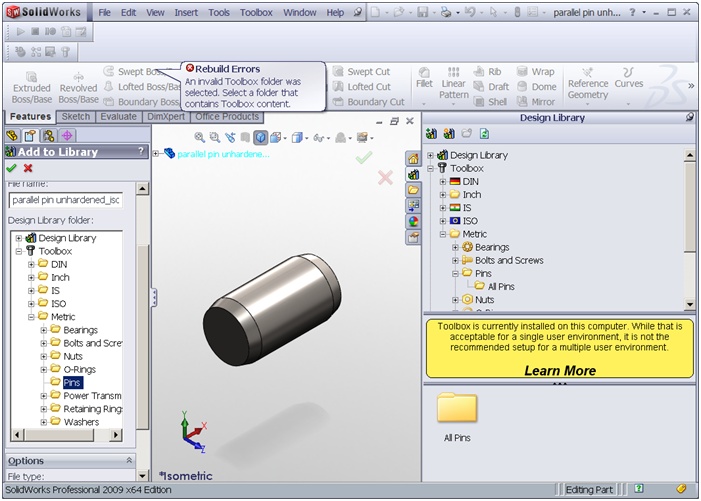Select the Fillet tool
The image size is (701, 501).
pyautogui.click(x=424, y=78)
